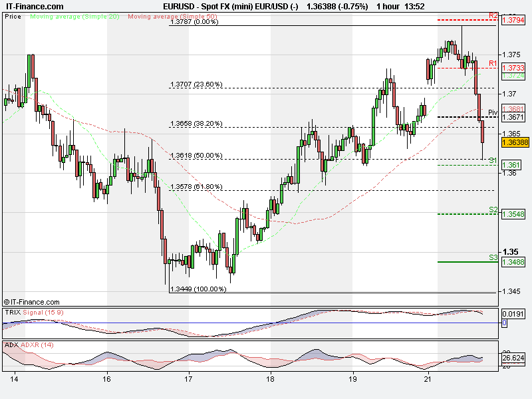
Task: Click the 1.3671 pivot price box
Action: [x=513, y=117]
